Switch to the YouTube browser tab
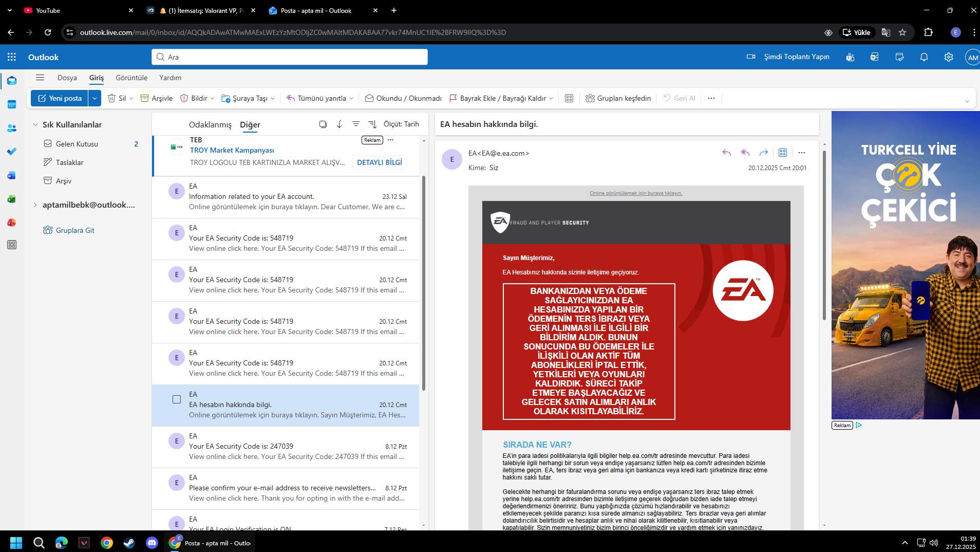This screenshot has height=552, width=980. [x=78, y=10]
